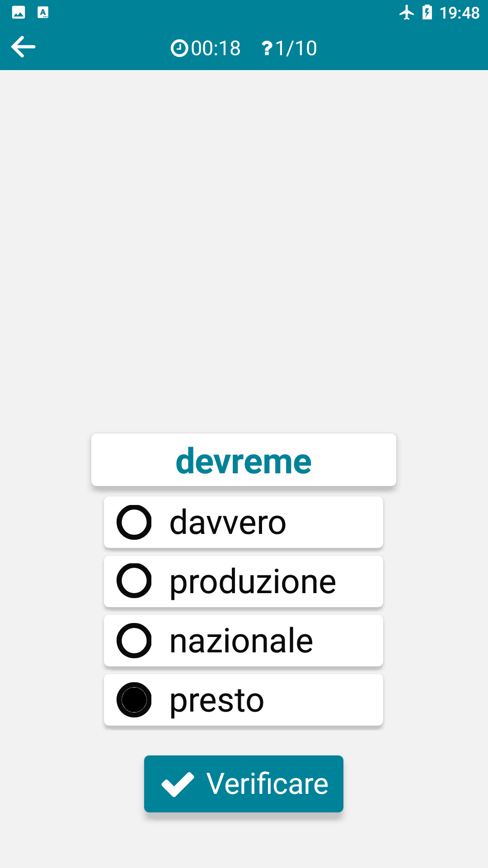Choose the nazionale answer label

point(241,641)
